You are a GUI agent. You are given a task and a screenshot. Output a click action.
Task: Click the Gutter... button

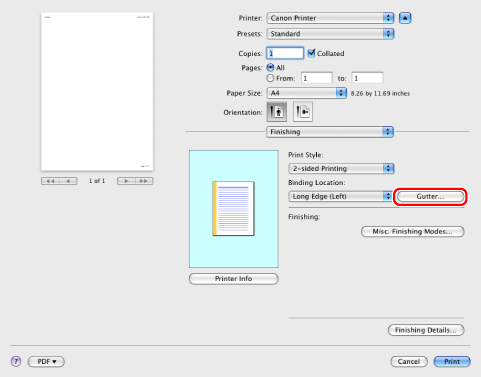430,196
